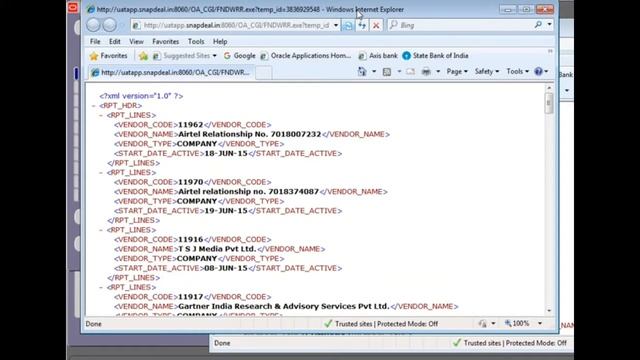The image size is (640, 360).
Task: Click the Read Mail toolbar icon
Action: pyautogui.click(x=411, y=72)
